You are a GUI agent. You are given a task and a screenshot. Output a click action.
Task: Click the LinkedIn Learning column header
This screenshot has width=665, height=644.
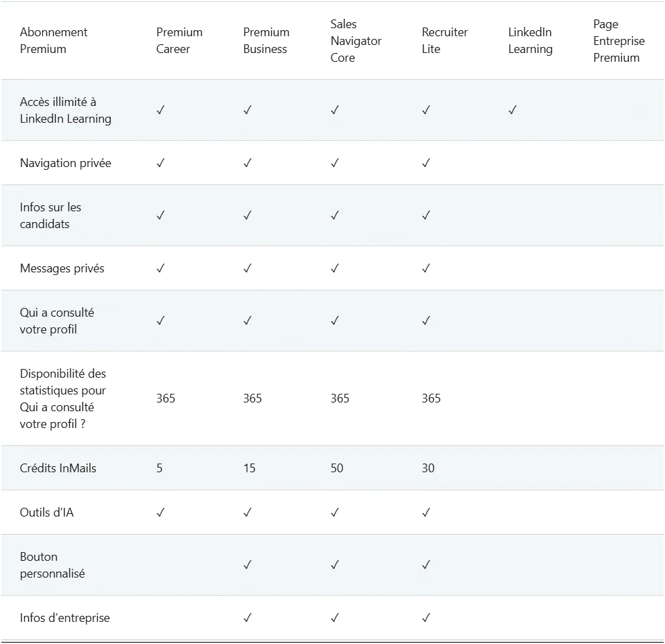click(x=530, y=40)
